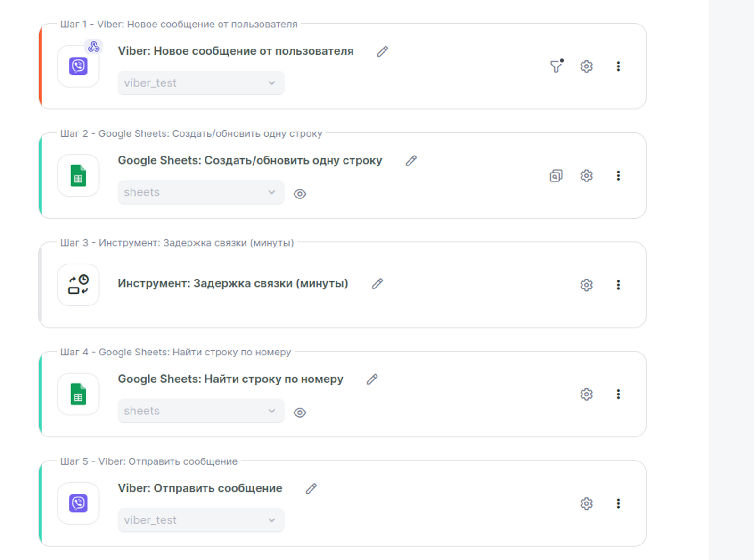Click the Viber logo on Step 5 card
Viewport: 754px width, 560px height.
[78, 503]
